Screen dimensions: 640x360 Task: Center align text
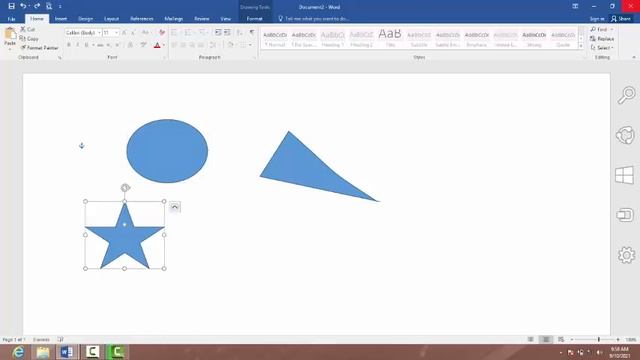pyautogui.click(x=183, y=45)
